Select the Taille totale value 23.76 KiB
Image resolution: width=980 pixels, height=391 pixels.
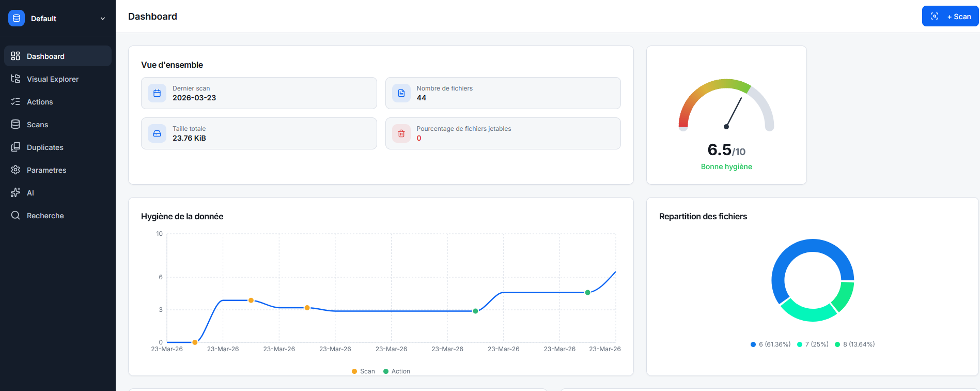(189, 138)
